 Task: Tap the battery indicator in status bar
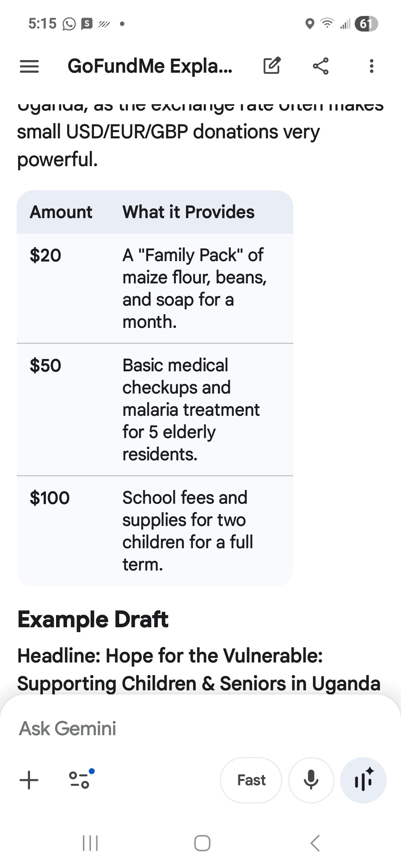[x=366, y=24]
